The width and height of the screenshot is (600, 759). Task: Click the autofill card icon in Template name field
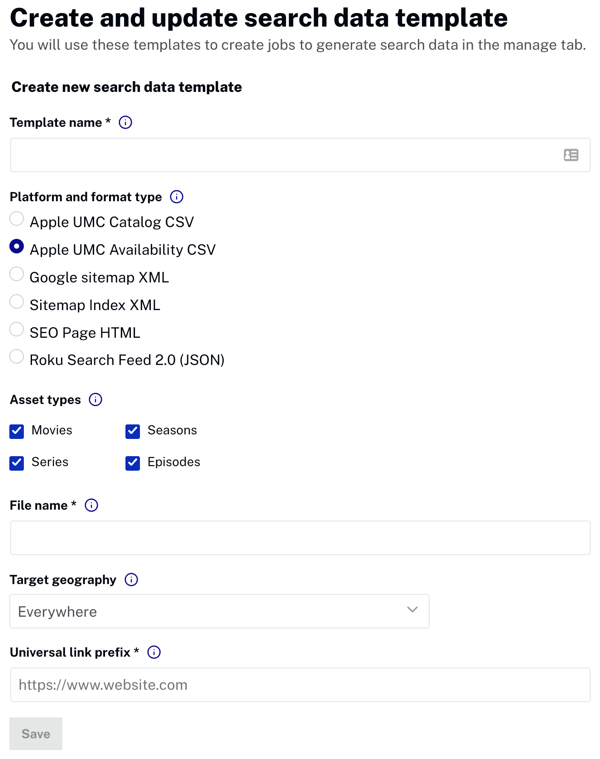point(571,156)
